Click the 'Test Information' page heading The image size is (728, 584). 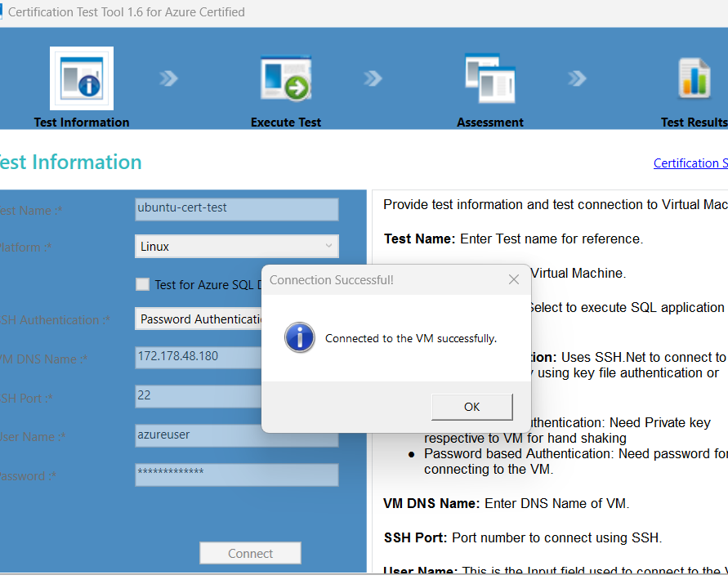pyautogui.click(x=70, y=162)
